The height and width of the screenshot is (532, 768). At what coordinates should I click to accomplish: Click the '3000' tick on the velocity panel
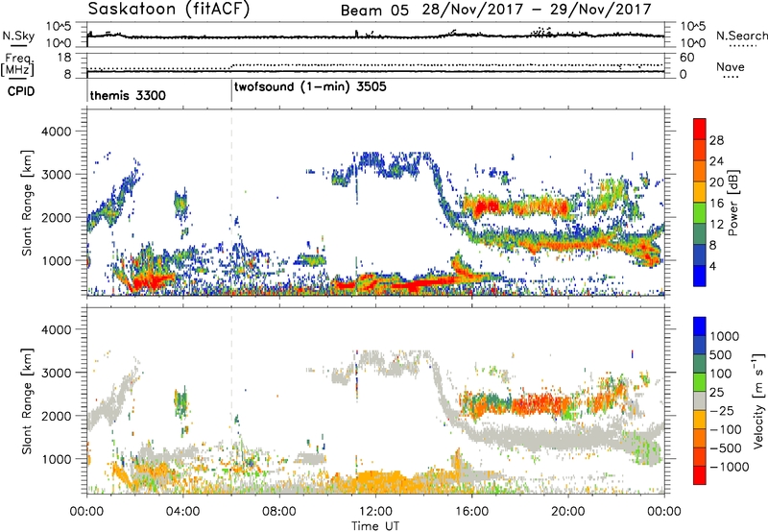[x=56, y=373]
